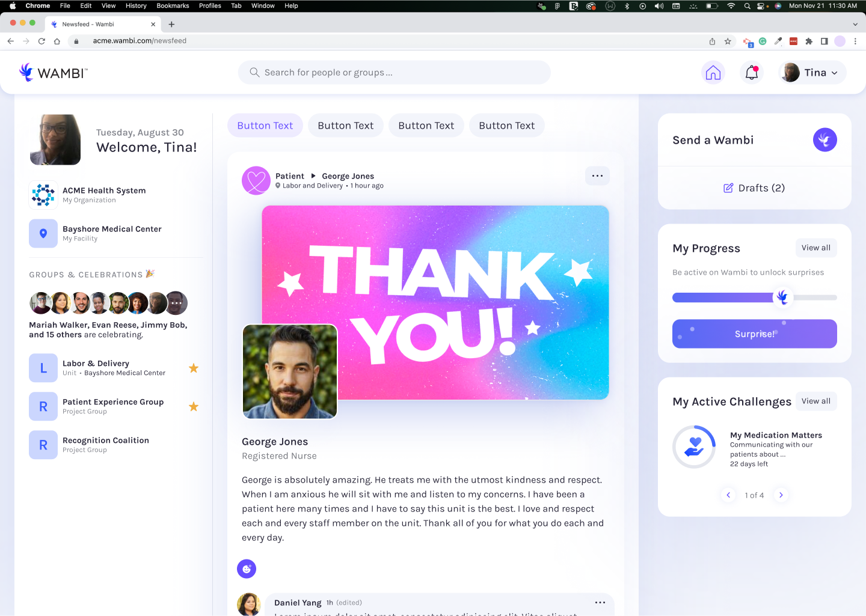Image resolution: width=866 pixels, height=616 pixels.
Task: Click the search for people or groups field
Action: tap(394, 73)
